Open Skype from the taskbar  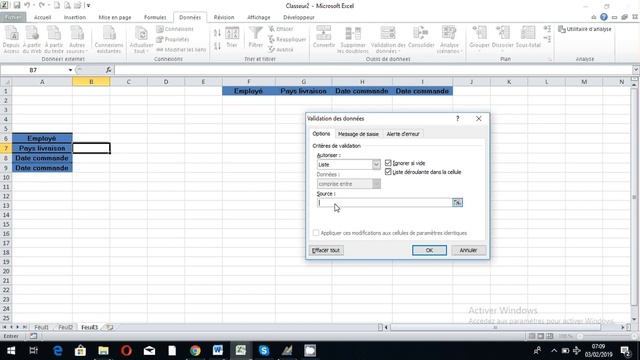tap(264, 351)
